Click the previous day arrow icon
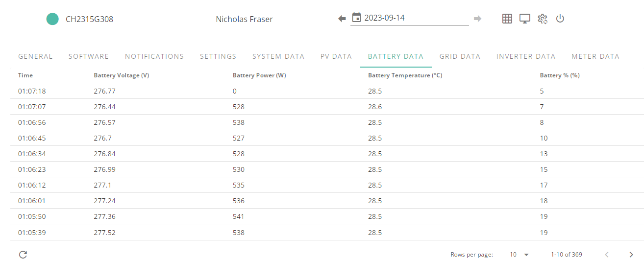Image resolution: width=644 pixels, height=261 pixels. click(342, 19)
